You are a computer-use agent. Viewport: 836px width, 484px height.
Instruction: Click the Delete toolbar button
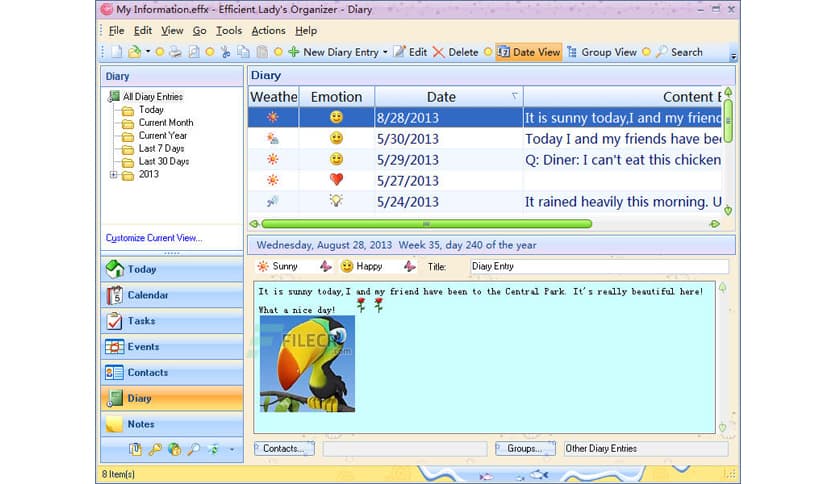[455, 52]
